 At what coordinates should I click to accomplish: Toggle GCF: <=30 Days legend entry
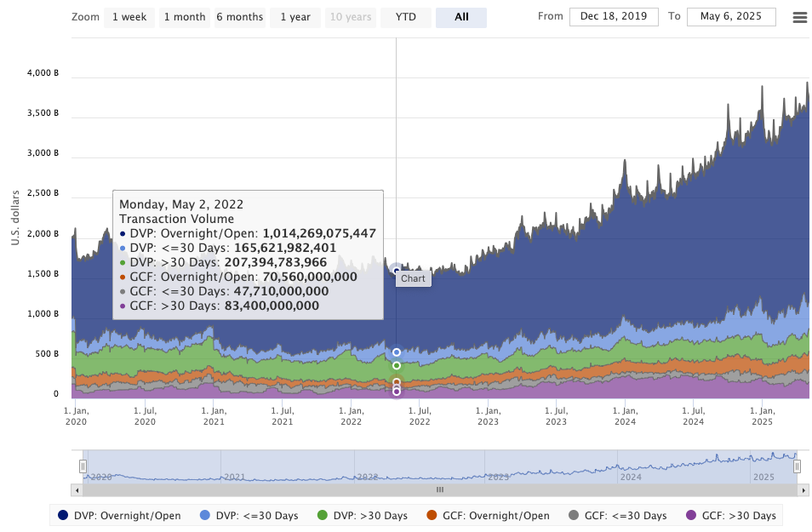[x=617, y=515]
